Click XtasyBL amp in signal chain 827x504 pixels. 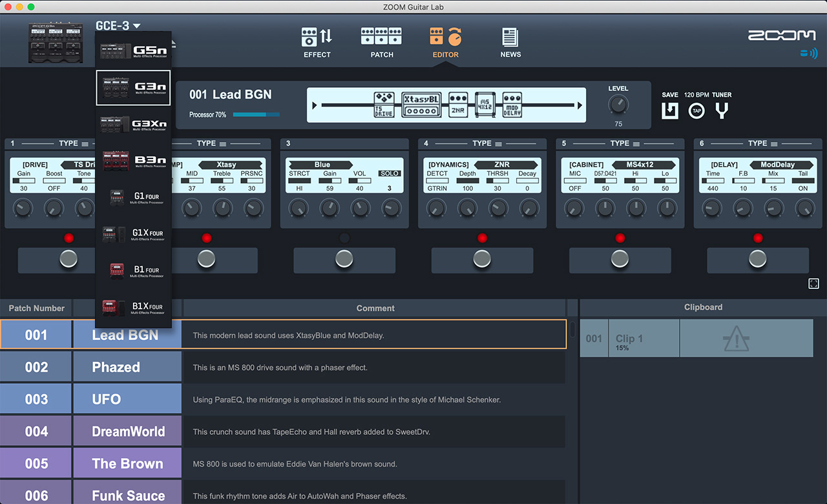point(422,105)
